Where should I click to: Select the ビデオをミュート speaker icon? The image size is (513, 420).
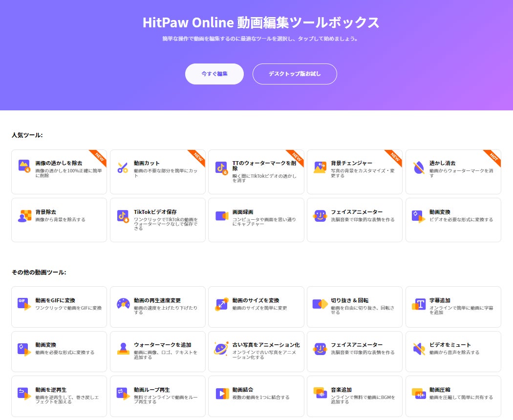click(x=419, y=349)
